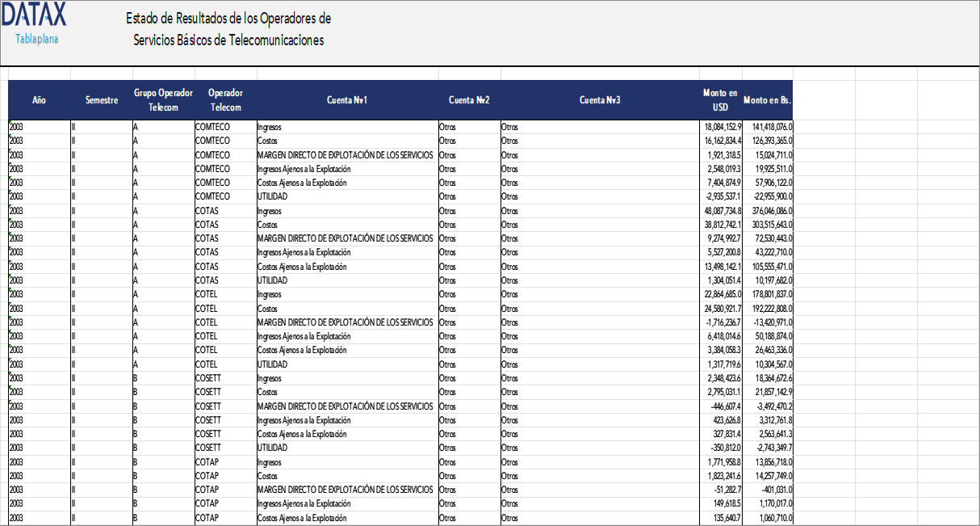Select UTILIDAD in the 1,317,719.6 row
Screen dimensions: 980x526
pyautogui.click(x=347, y=364)
